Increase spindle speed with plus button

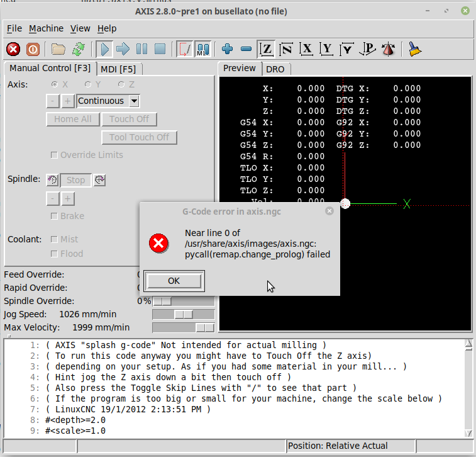[68, 199]
